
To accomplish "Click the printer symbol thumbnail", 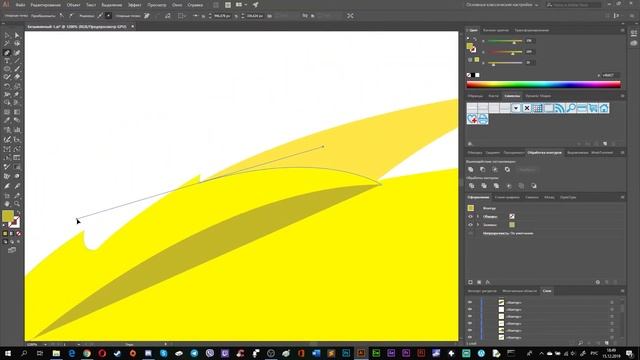I will click(483, 119).
